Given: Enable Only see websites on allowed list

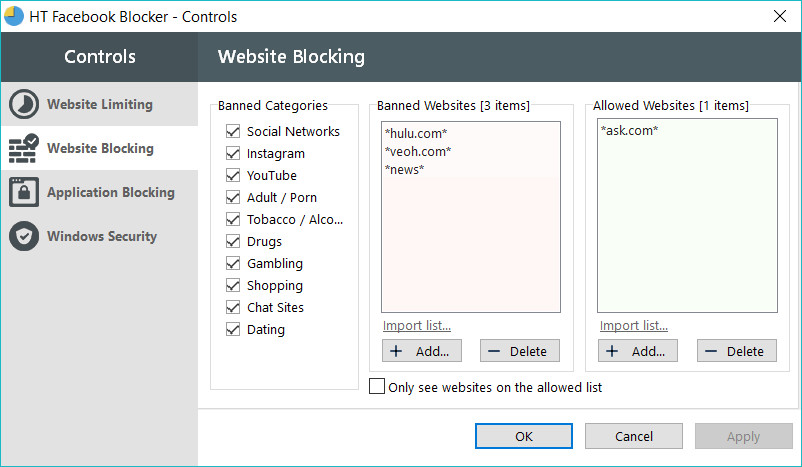Looking at the screenshot, I should pos(377,386).
